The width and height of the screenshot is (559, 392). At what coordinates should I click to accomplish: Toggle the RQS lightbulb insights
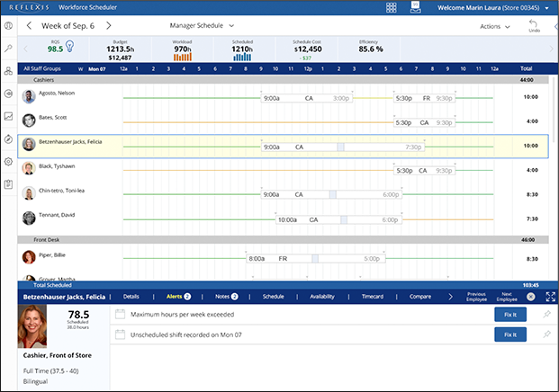coord(70,48)
